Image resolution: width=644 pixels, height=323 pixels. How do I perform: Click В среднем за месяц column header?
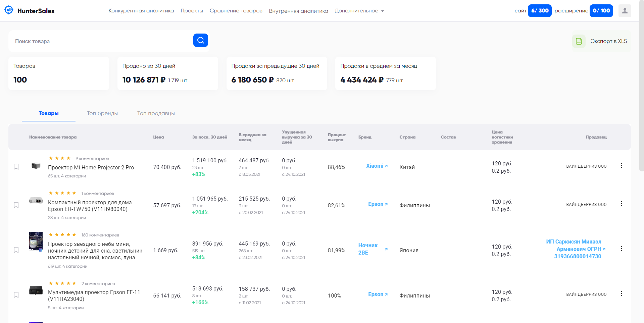pos(252,137)
